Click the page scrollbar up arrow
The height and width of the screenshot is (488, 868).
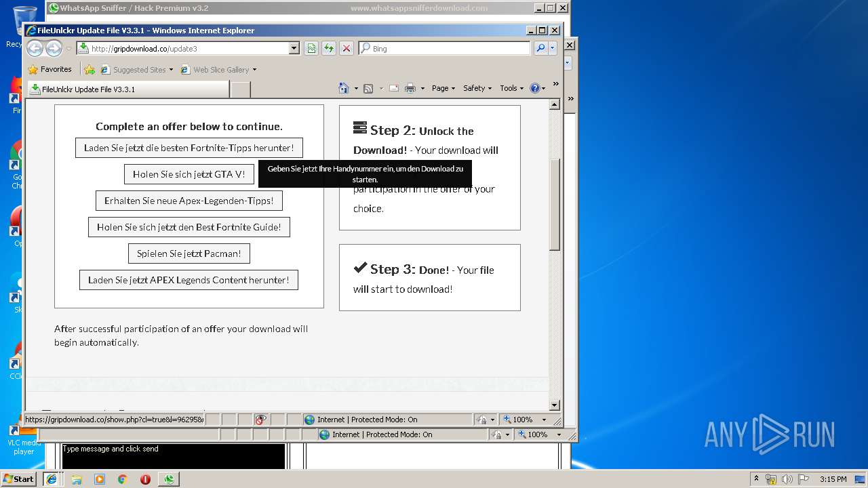(x=555, y=104)
